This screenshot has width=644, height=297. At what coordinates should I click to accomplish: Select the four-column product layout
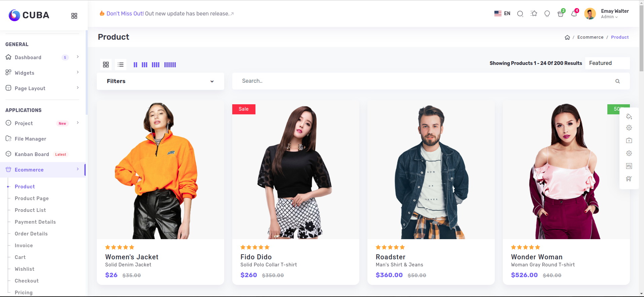[x=156, y=65]
